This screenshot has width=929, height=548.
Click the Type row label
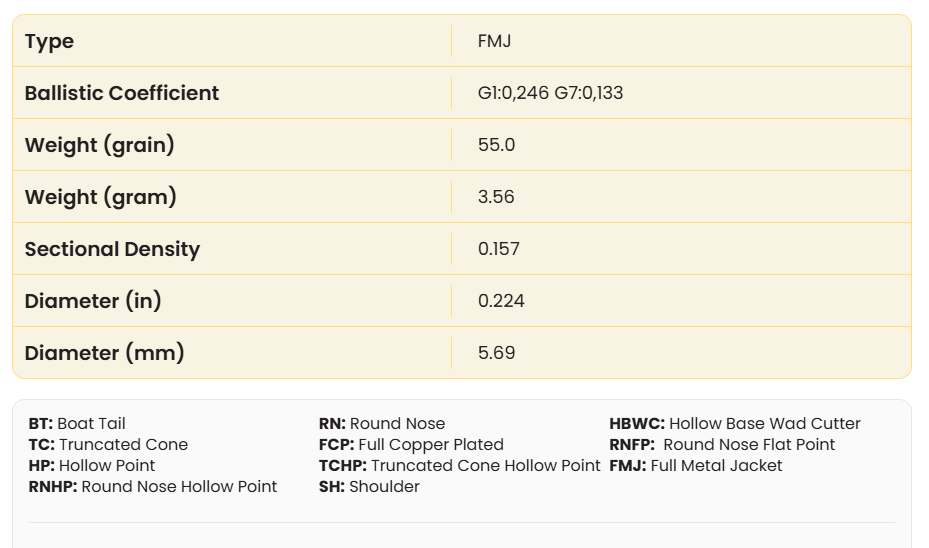pyautogui.click(x=49, y=41)
